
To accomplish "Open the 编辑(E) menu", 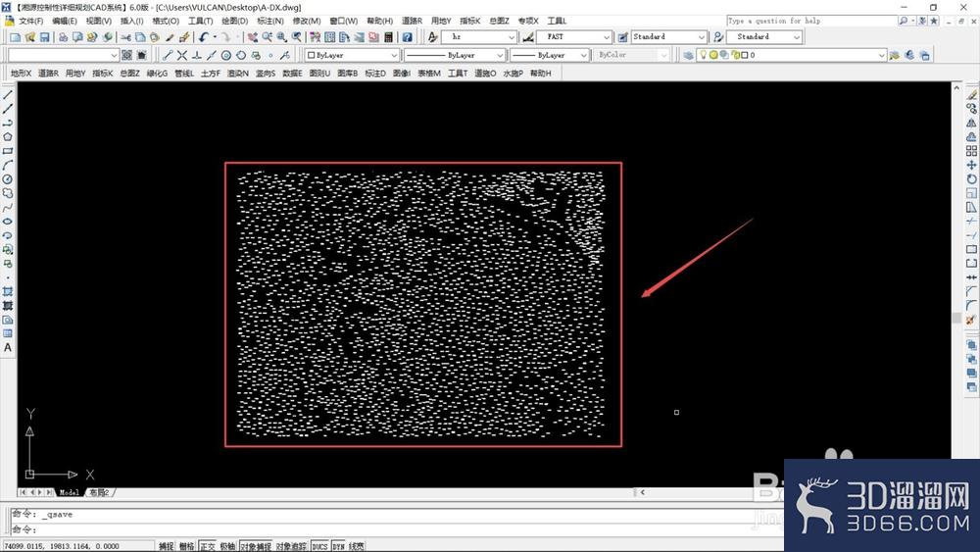I will click(65, 21).
